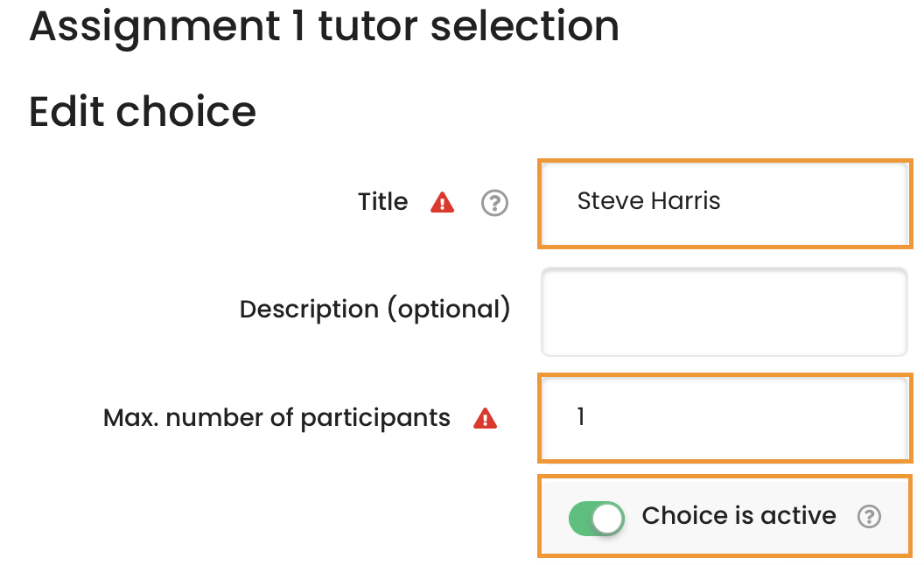This screenshot has width=924, height=565.
Task: Click the highlighted Choice is active container
Action: (724, 515)
